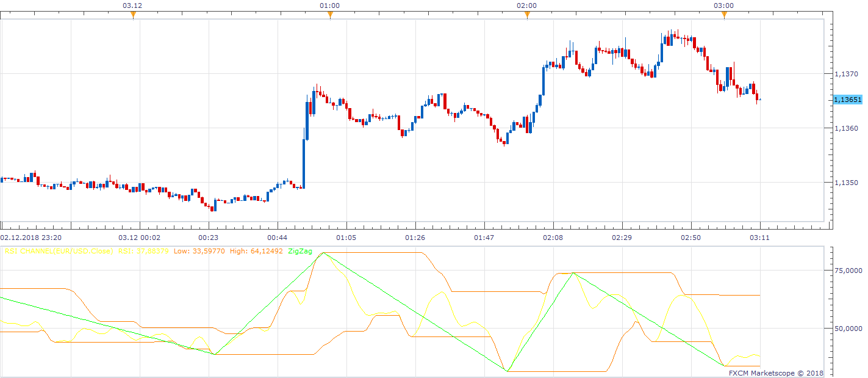The image size is (868, 378).
Task: Click the 00:44 time axis label
Action: click(278, 237)
